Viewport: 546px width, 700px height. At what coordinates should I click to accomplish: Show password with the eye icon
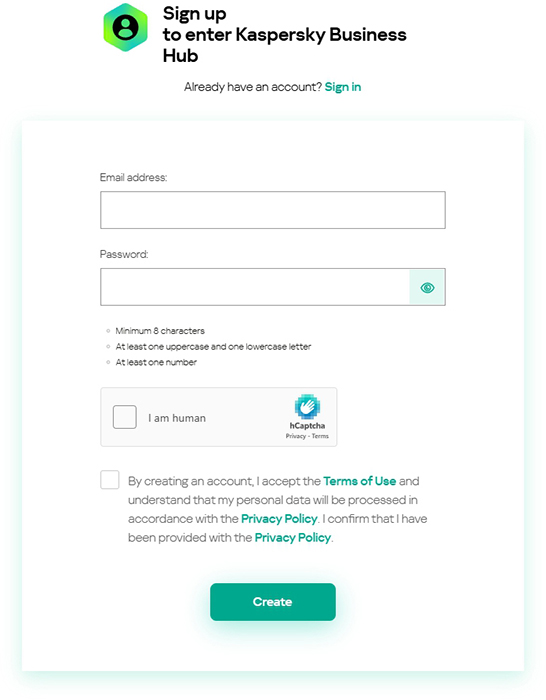pos(427,288)
